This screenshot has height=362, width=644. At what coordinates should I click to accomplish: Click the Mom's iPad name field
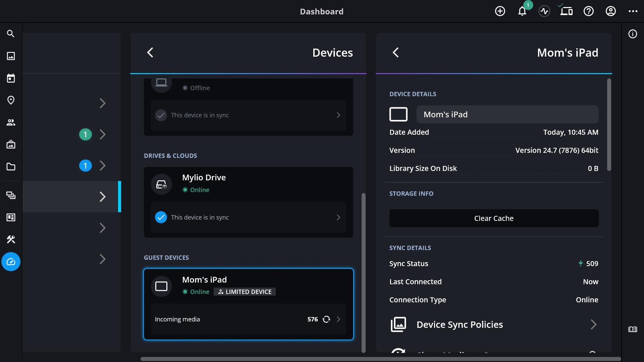point(507,115)
